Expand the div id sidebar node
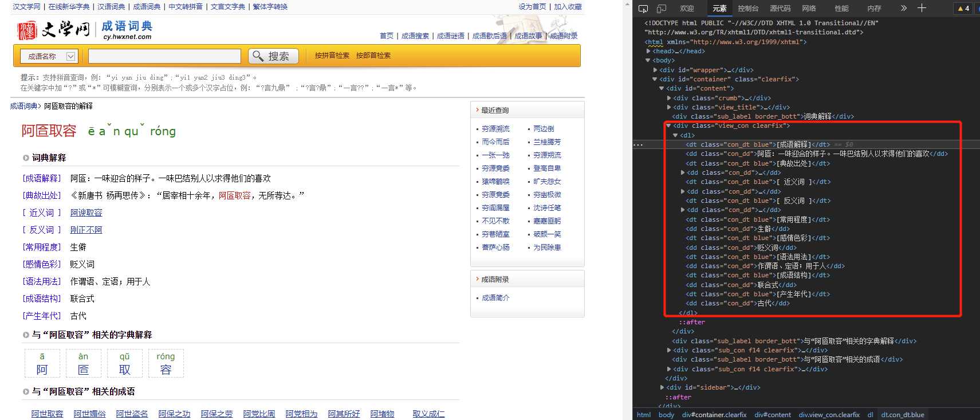Screen dimensions: 980x420 tap(662, 387)
